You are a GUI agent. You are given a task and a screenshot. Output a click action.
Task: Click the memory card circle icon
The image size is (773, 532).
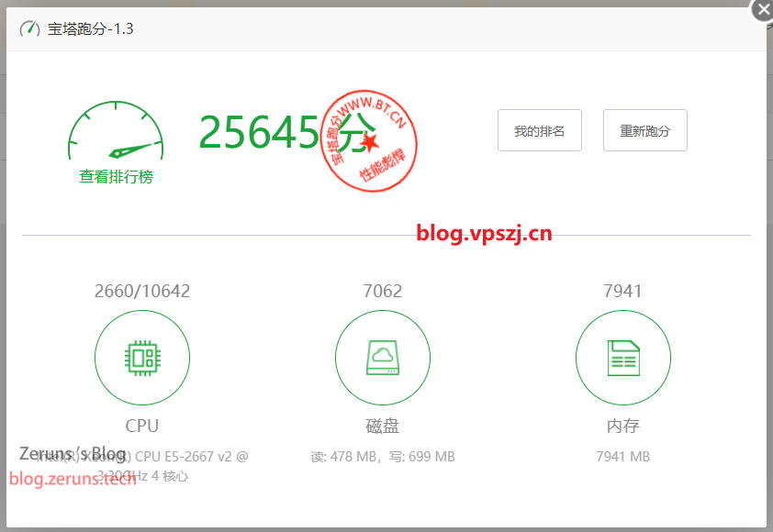[623, 358]
